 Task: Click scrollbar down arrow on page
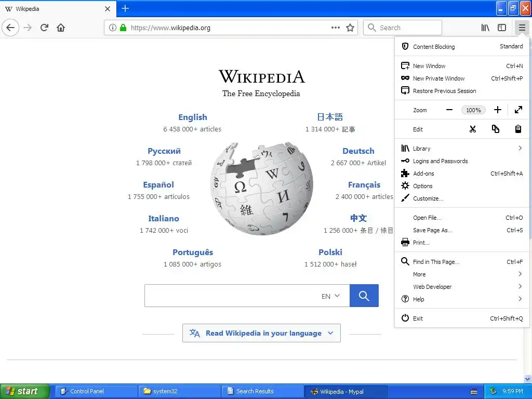(x=528, y=379)
